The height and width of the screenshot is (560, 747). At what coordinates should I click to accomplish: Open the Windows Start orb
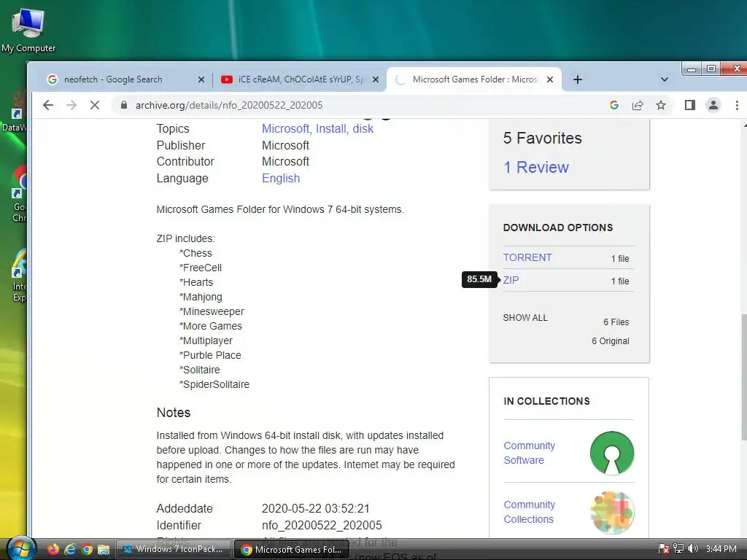pyautogui.click(x=20, y=549)
